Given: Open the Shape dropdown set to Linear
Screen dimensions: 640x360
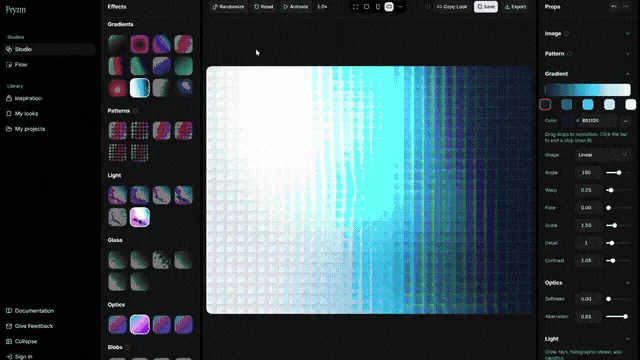Looking at the screenshot, I should point(602,155).
